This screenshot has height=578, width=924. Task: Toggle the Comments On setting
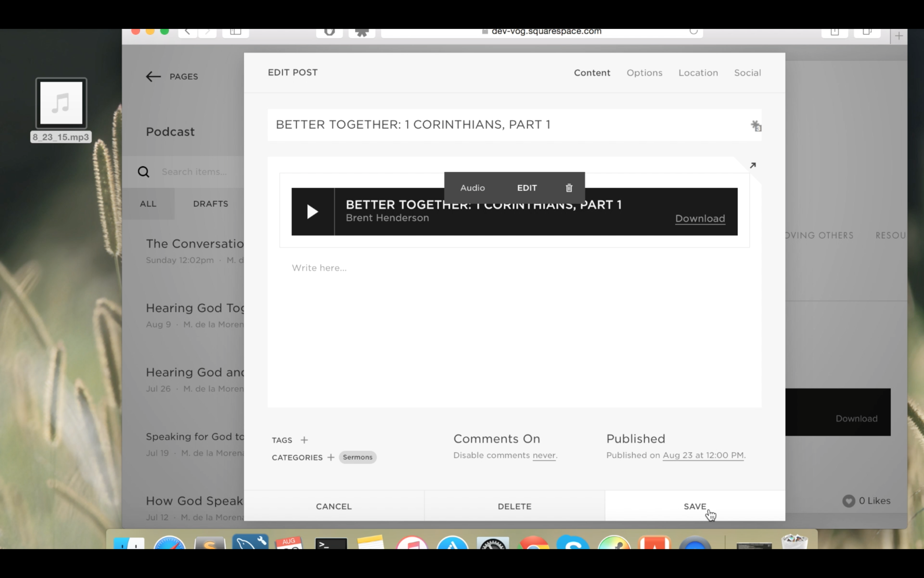[497, 439]
